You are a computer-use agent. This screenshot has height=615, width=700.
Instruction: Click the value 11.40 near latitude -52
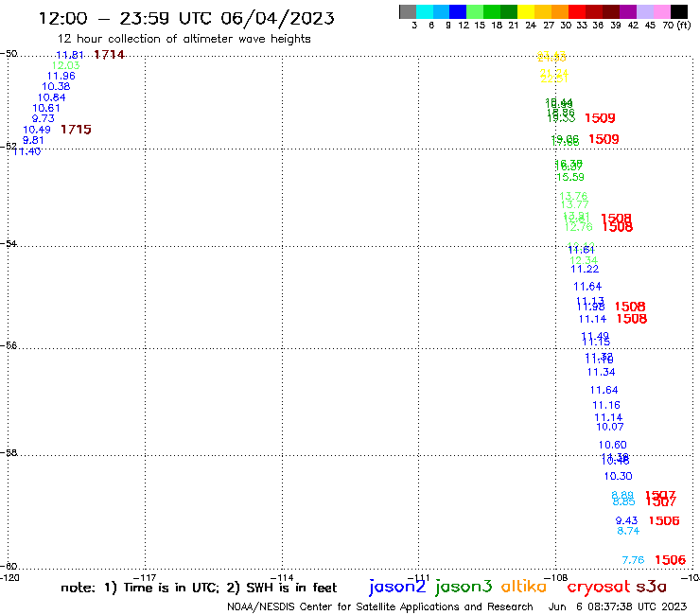[26, 151]
